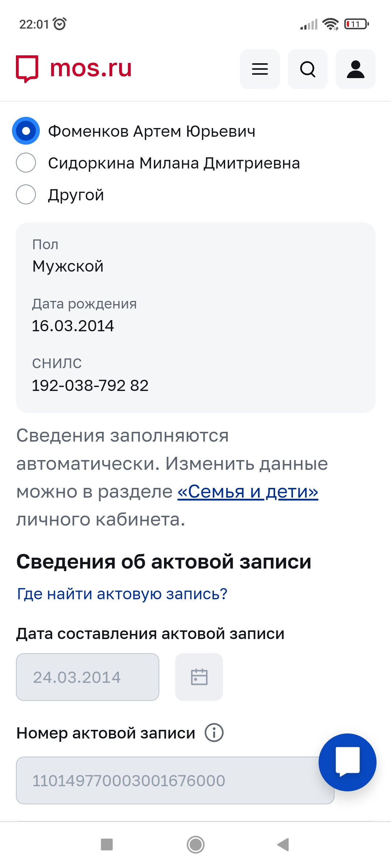The image size is (391, 868).
Task: Tap the birth date 16.03.2014
Action: [73, 326]
